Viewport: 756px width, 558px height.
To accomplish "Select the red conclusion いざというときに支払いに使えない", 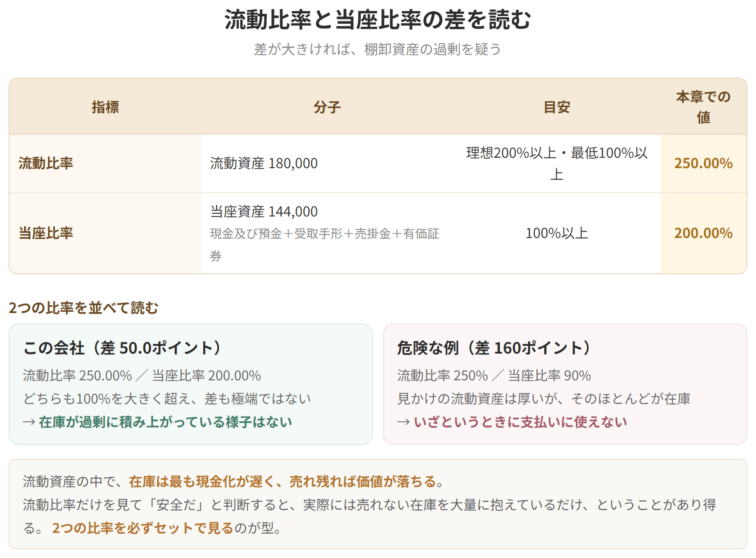I will tap(520, 422).
